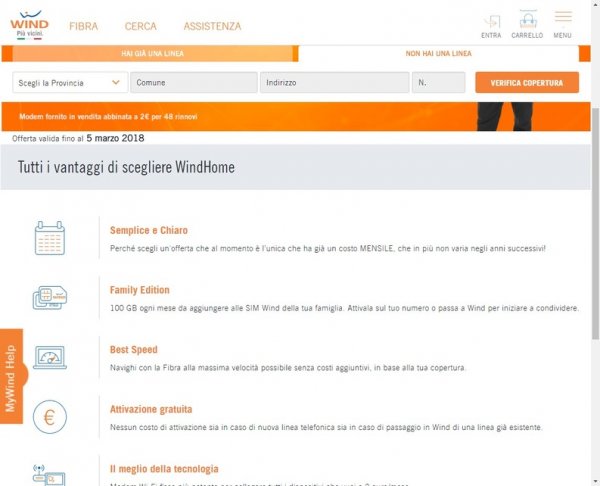The height and width of the screenshot is (486, 600).
Task: Open the hamburger MENU
Action: coord(562,25)
